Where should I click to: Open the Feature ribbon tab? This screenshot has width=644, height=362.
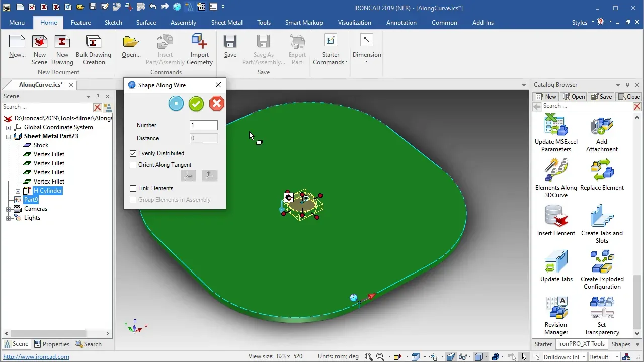point(80,23)
